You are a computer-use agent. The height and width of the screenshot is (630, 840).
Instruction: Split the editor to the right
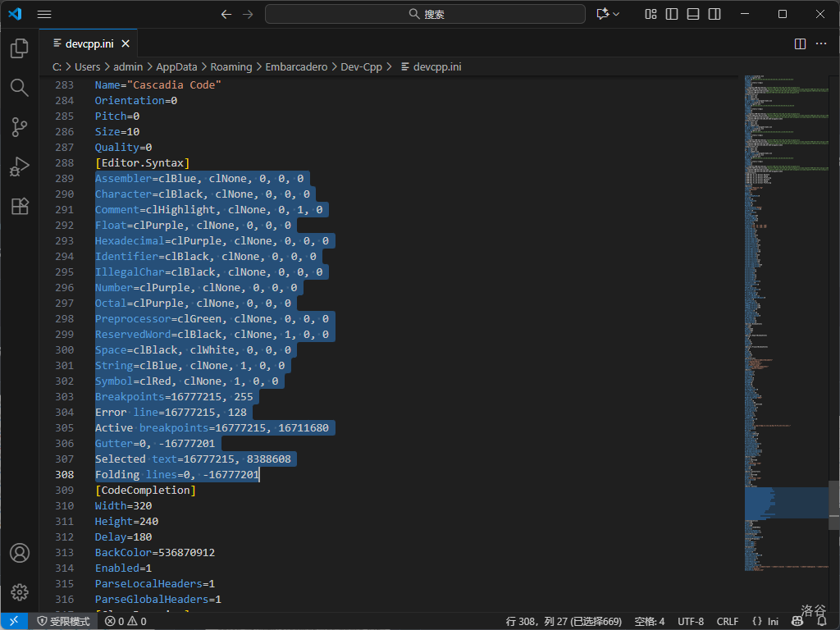click(x=800, y=44)
